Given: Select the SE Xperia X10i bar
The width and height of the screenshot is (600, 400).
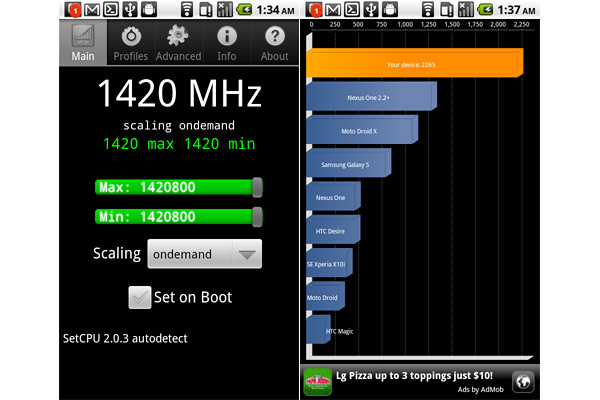Looking at the screenshot, I should tap(329, 263).
